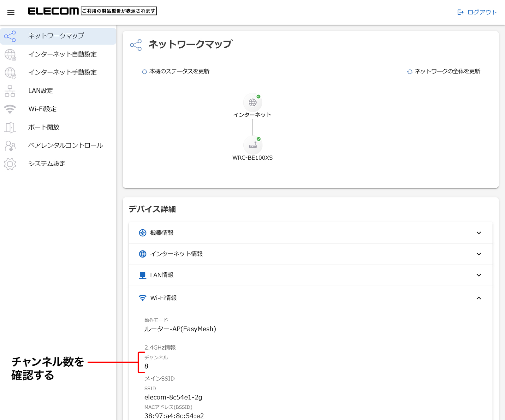This screenshot has width=505, height=420.
Task: Go to ペアレンタルコントロール menu item
Action: 66,145
